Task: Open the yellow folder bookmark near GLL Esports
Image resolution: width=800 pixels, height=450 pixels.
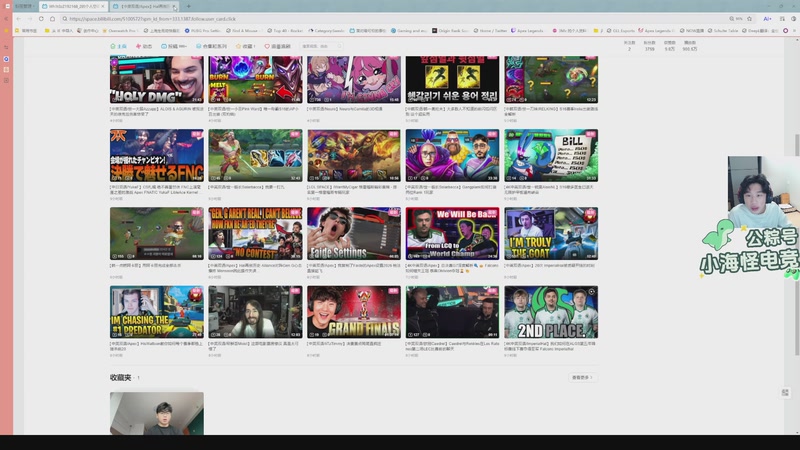Action: coord(597,31)
